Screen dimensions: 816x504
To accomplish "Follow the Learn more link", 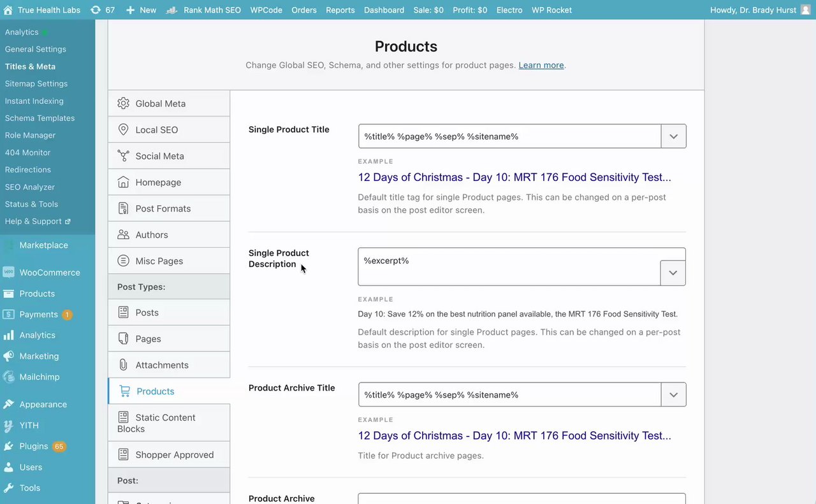I will (541, 65).
